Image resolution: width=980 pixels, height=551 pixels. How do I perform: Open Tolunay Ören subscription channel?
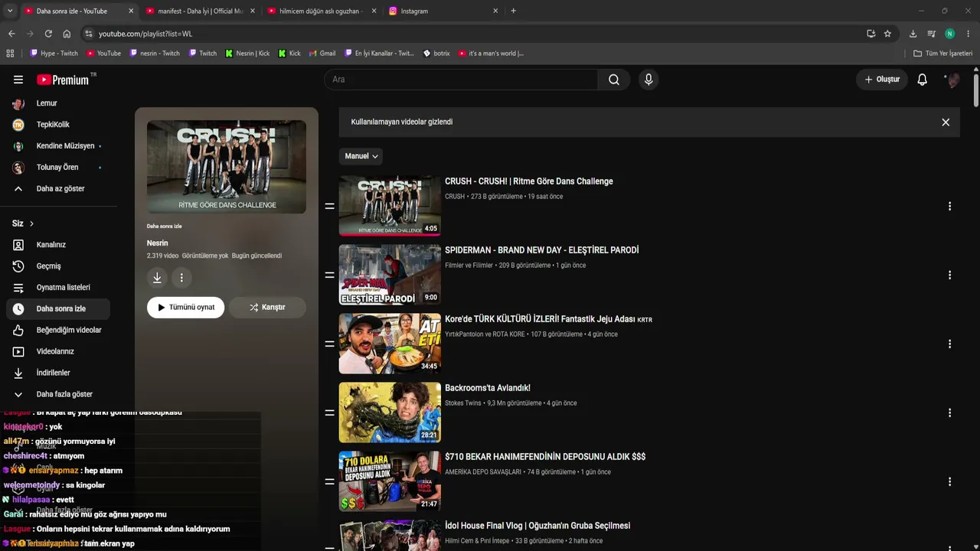point(58,168)
